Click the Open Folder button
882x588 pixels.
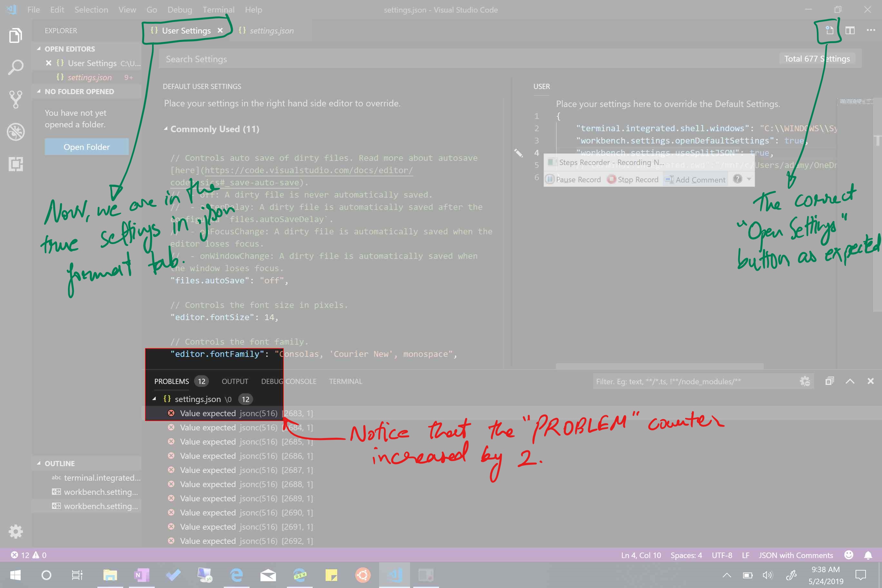[86, 147]
